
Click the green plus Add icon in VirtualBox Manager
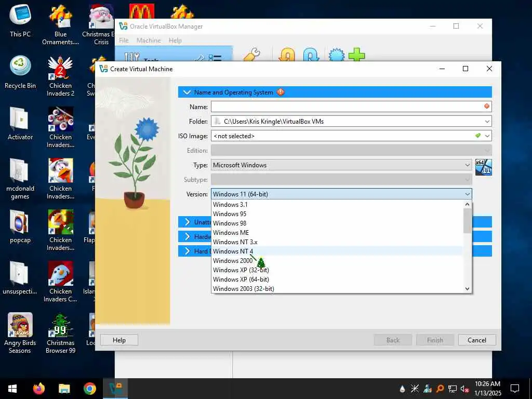356,55
